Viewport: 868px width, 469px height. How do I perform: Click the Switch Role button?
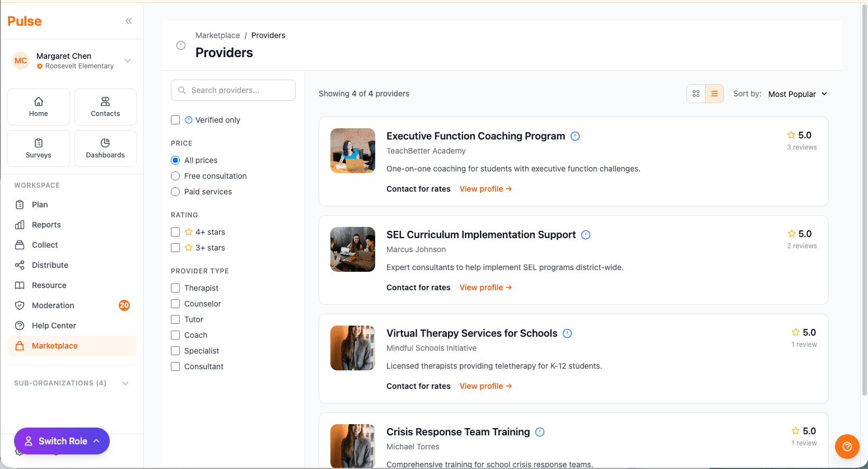coord(62,441)
